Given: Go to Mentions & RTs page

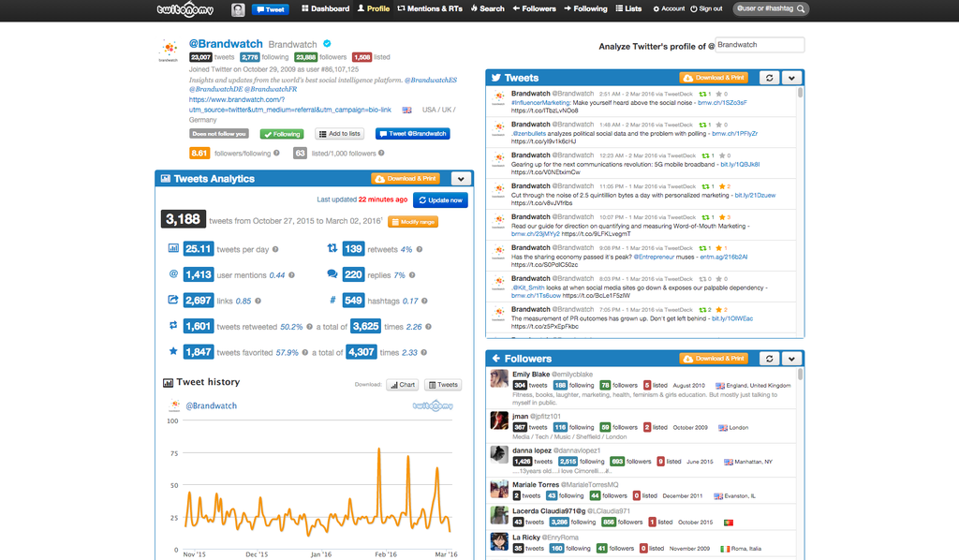Looking at the screenshot, I should pyautogui.click(x=430, y=8).
